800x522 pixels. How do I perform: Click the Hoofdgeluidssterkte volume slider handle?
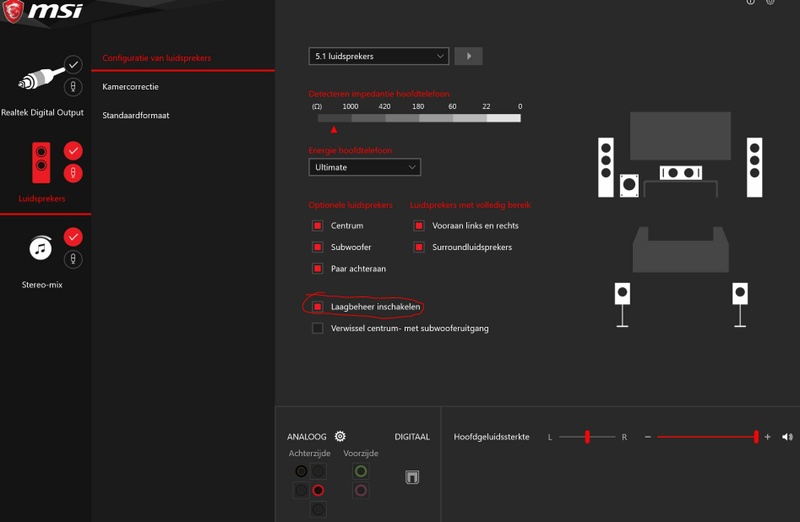pyautogui.click(x=756, y=437)
